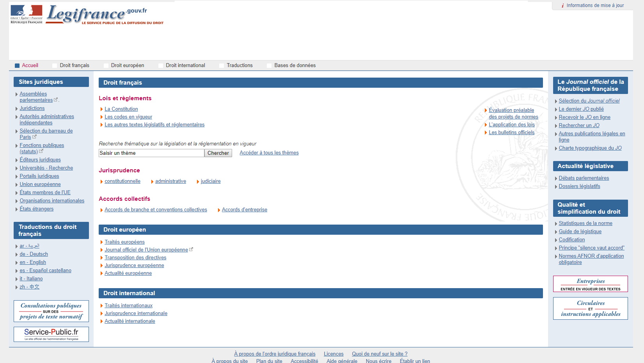This screenshot has width=644, height=363.
Task: Open Guide de légistique link
Action: tap(580, 232)
